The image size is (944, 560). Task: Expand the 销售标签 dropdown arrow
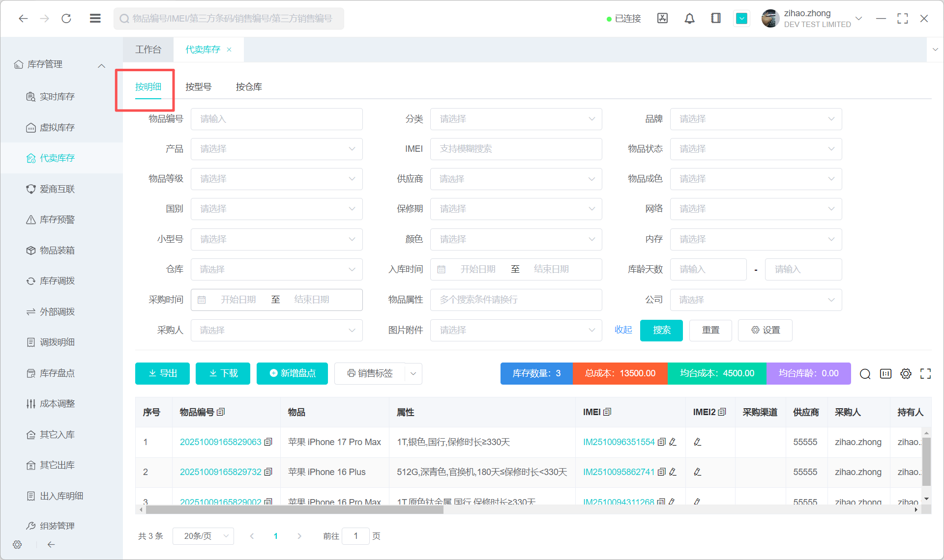point(413,374)
